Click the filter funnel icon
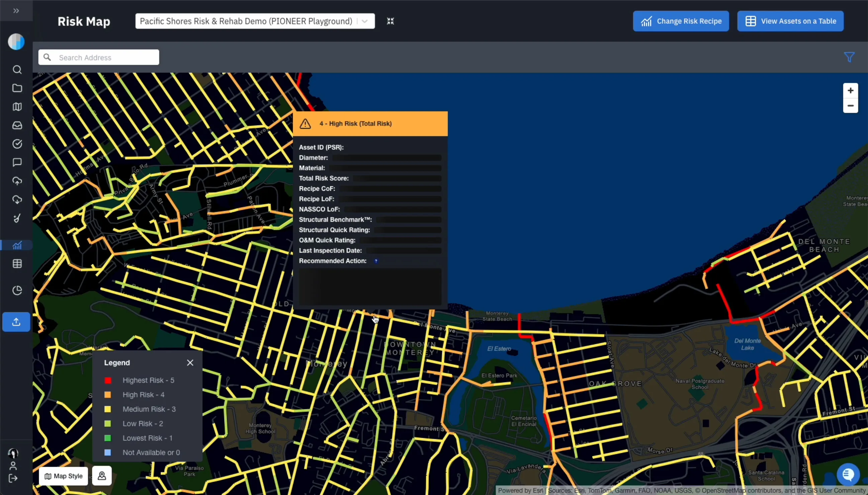868x495 pixels. (x=849, y=57)
